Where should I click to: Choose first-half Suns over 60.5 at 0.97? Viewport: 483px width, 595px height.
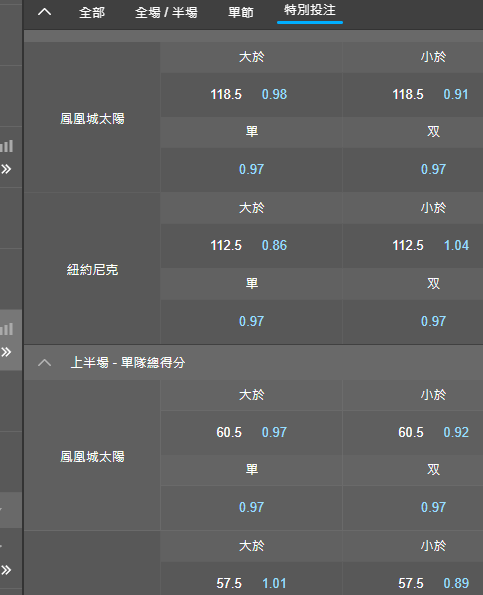251,432
